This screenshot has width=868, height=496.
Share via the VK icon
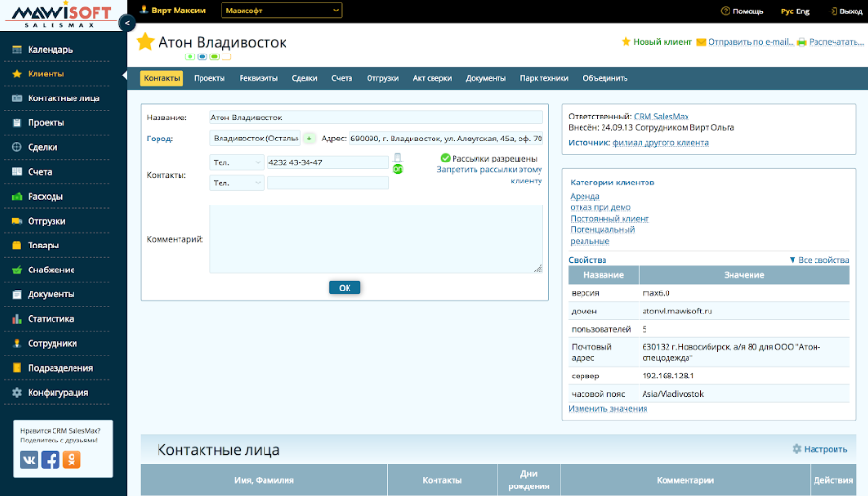[30, 460]
